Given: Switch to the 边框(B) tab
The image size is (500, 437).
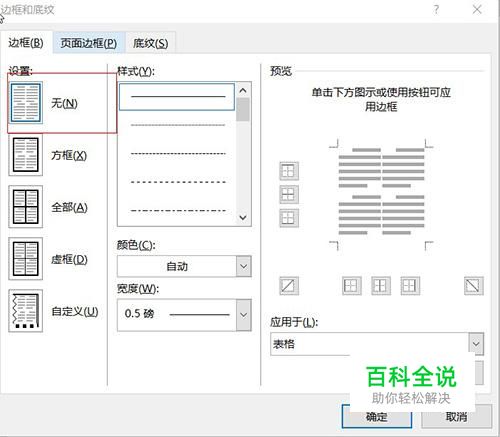Looking at the screenshot, I should tap(26, 43).
